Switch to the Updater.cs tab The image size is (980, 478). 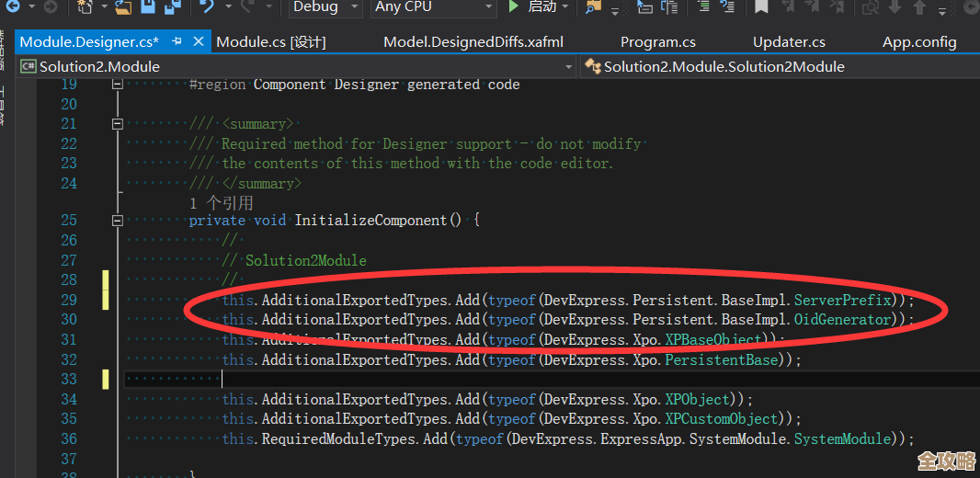coord(789,42)
